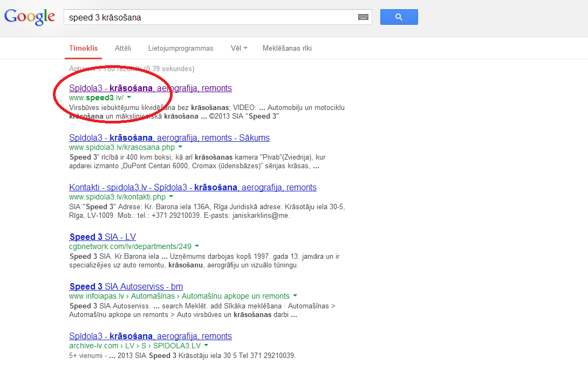
Task: Open the Lietojumprogrammas tab
Action: tap(181, 49)
